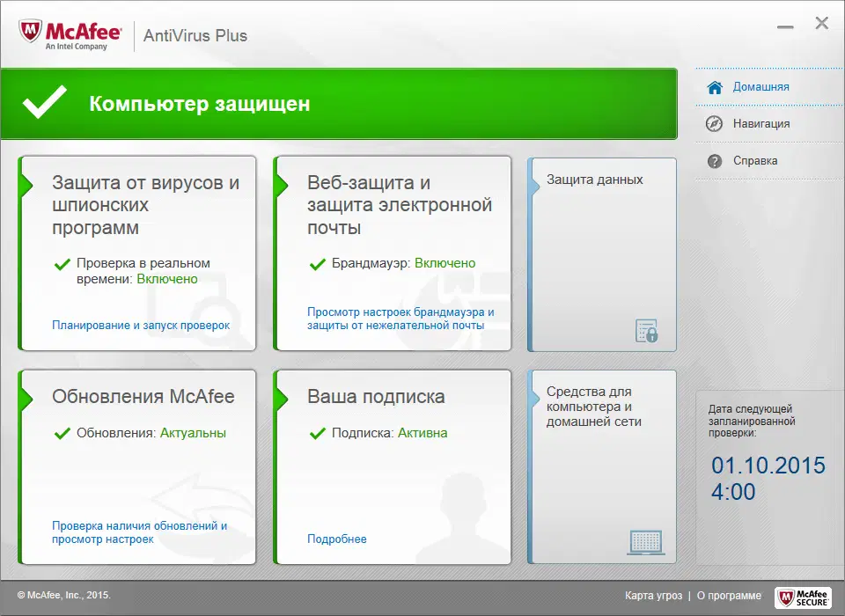
Task: Click the McAfee SECURE badge in footer
Action: pyautogui.click(x=804, y=598)
